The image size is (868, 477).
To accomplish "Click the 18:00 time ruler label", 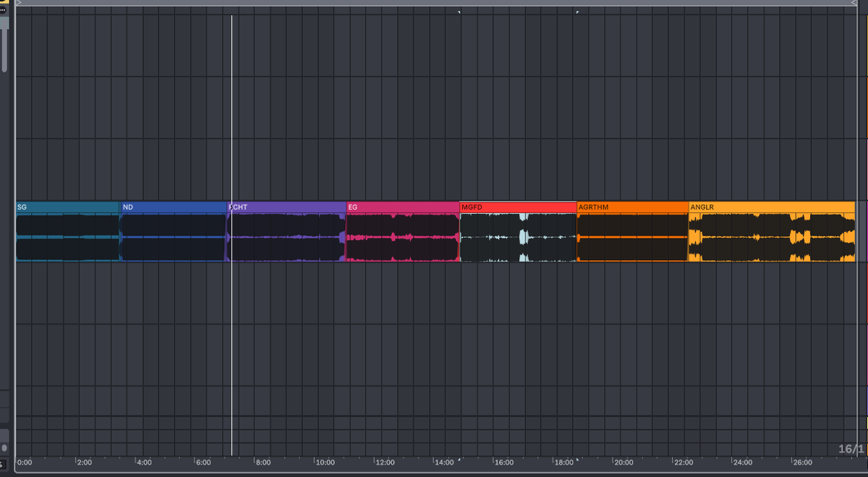I will click(563, 463).
